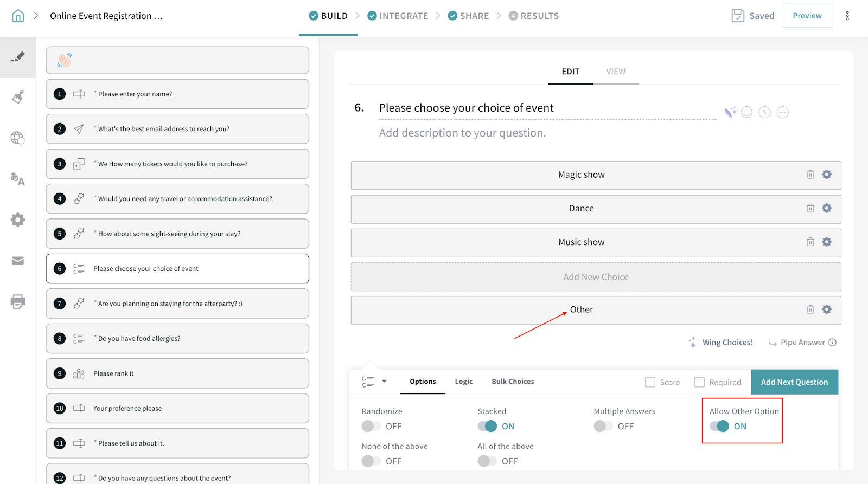Delete the Magic show choice
The image size is (868, 484).
(810, 175)
